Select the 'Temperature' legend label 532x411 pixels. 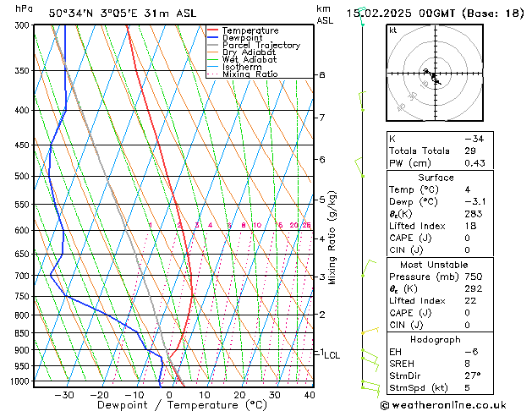pos(250,30)
